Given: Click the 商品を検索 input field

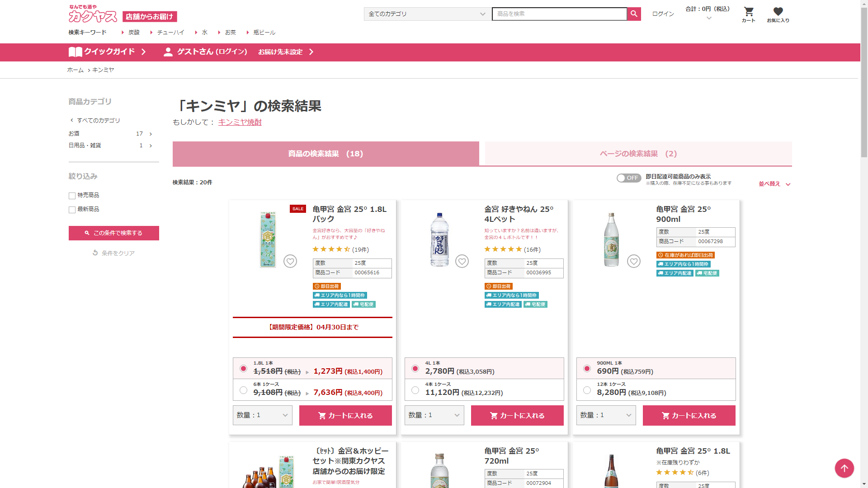Looking at the screenshot, I should click(559, 14).
